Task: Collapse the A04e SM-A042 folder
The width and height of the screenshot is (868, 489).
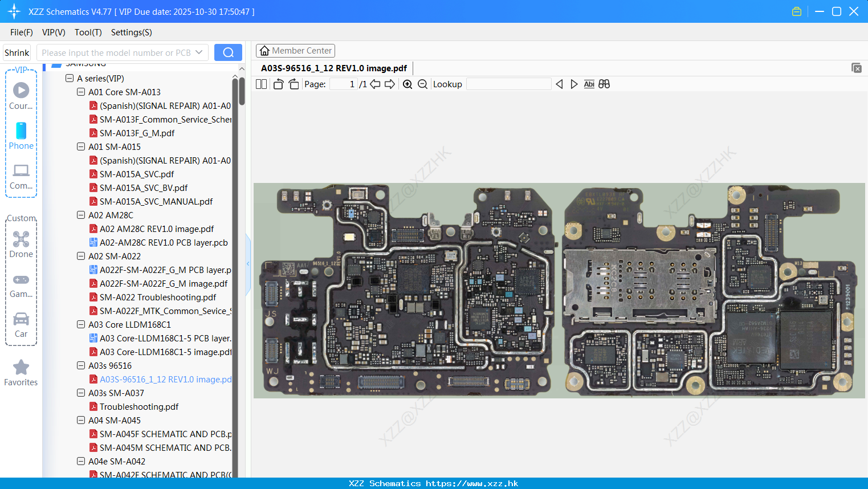Action: (81, 462)
